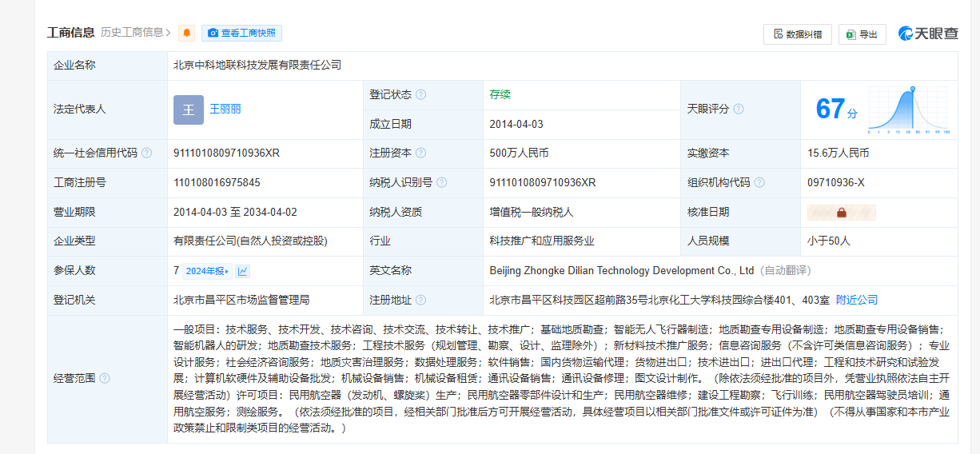The width and height of the screenshot is (980, 454).
Task: Click the 导出 export button
Action: tap(862, 34)
